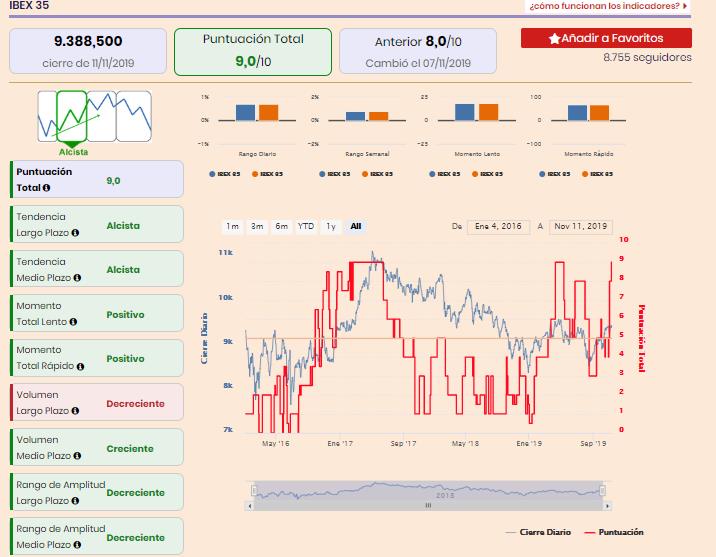The height and width of the screenshot is (557, 716).
Task: Select the first trend phase thumbnail
Action: (47, 116)
